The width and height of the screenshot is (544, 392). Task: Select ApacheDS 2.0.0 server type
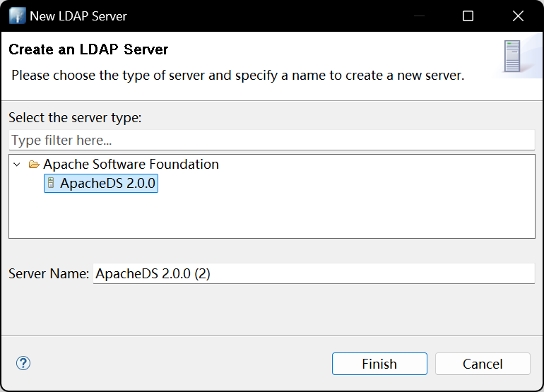tap(107, 184)
